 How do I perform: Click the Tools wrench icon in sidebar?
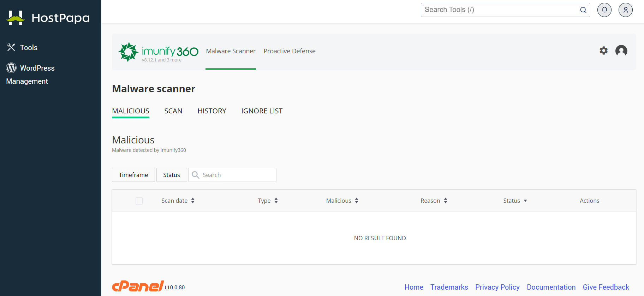coord(11,47)
